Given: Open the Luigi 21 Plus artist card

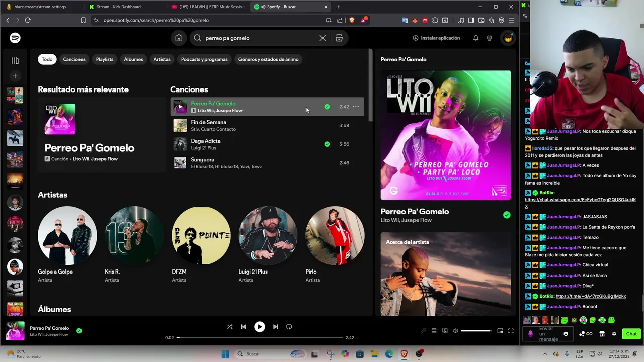Looking at the screenshot, I should click(x=268, y=244).
